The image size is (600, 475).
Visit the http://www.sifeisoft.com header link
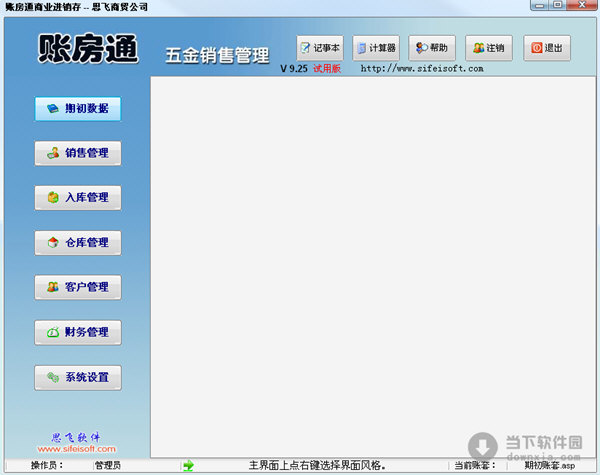pyautogui.click(x=422, y=69)
